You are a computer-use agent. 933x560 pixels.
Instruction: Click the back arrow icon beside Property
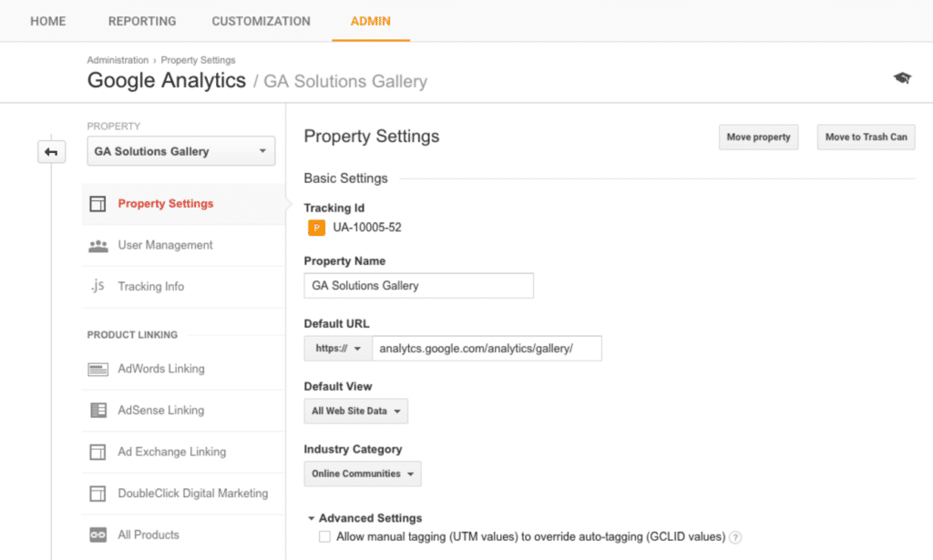point(51,152)
